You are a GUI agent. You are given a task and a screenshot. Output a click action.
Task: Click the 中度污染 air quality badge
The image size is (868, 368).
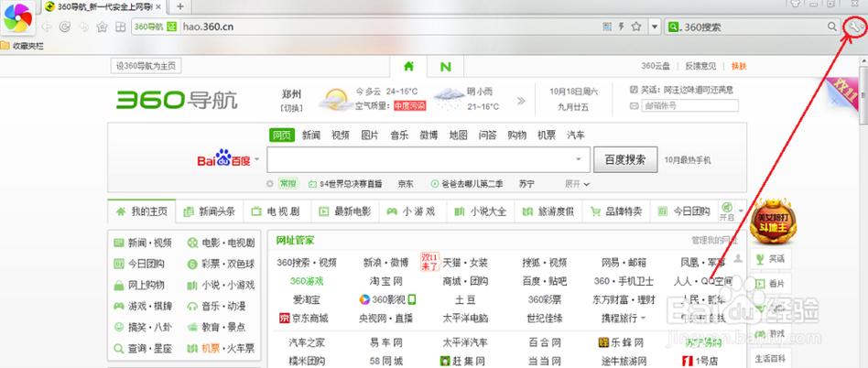tap(409, 105)
